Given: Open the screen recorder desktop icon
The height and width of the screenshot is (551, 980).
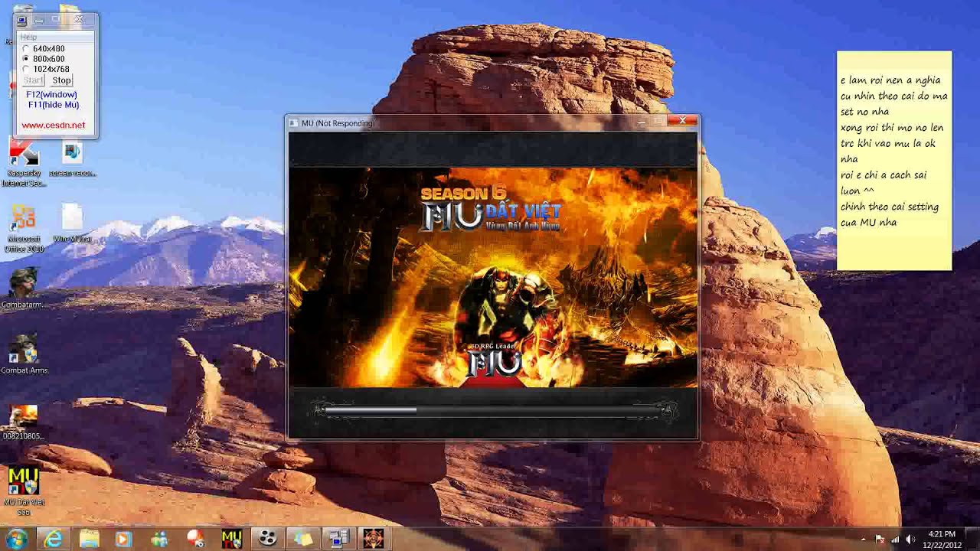Looking at the screenshot, I should [x=72, y=159].
